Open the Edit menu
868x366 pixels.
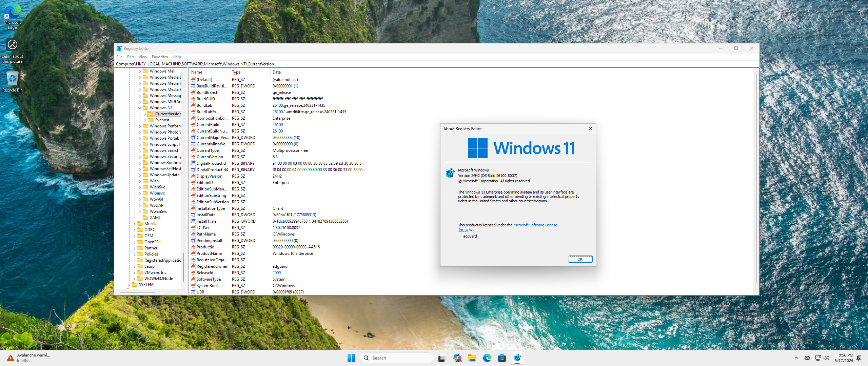(x=130, y=57)
